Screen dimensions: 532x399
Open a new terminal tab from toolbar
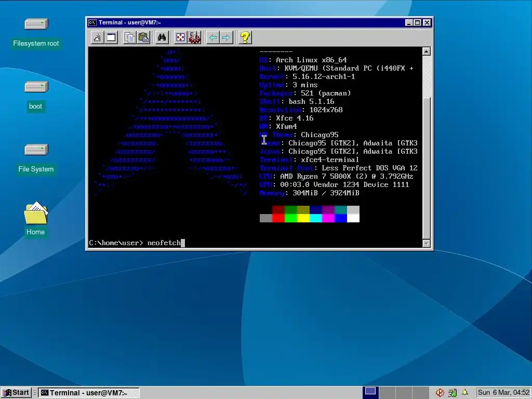tap(97, 37)
